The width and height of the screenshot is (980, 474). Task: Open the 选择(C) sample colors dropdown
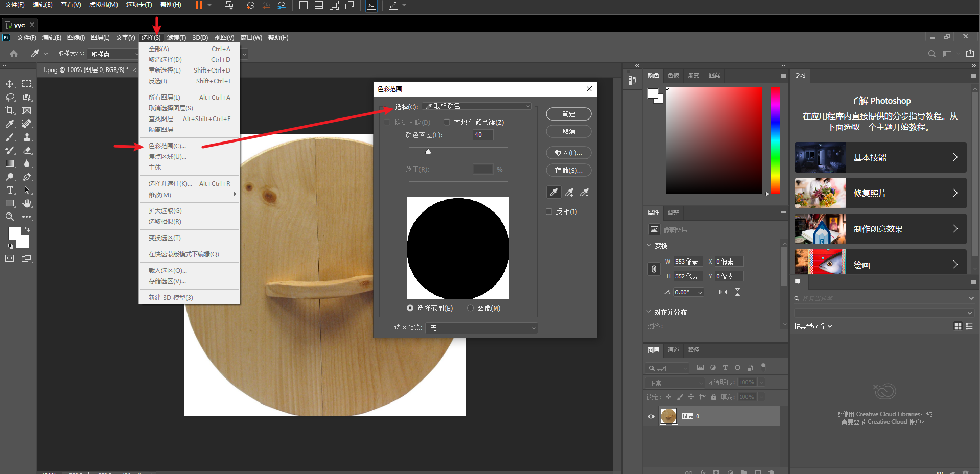click(x=477, y=106)
